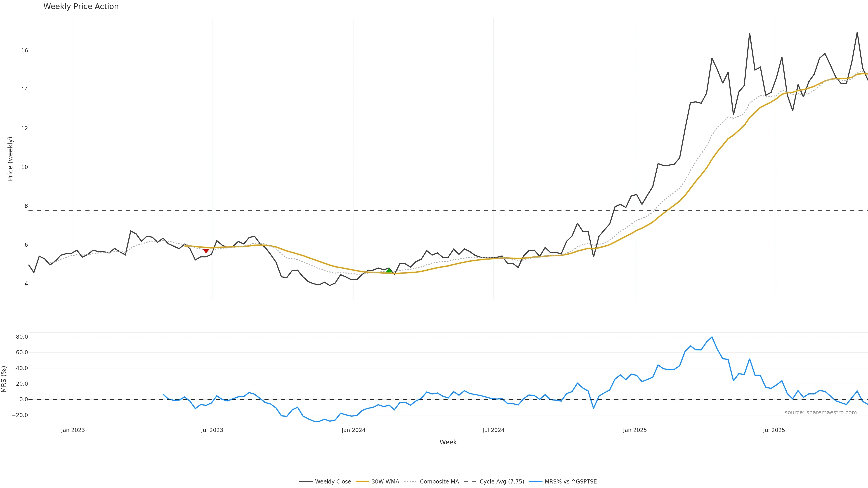
Task: Click the Price (weekly) y-axis title
Action: (10, 159)
